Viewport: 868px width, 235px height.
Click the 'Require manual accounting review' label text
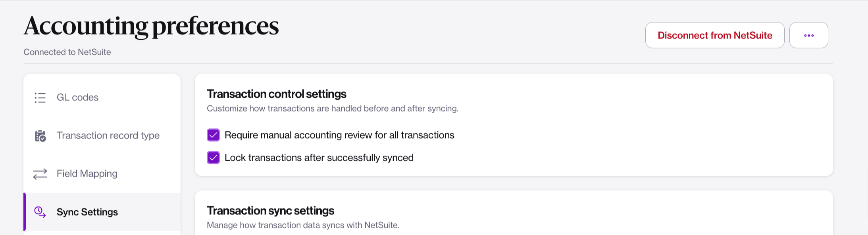click(339, 135)
